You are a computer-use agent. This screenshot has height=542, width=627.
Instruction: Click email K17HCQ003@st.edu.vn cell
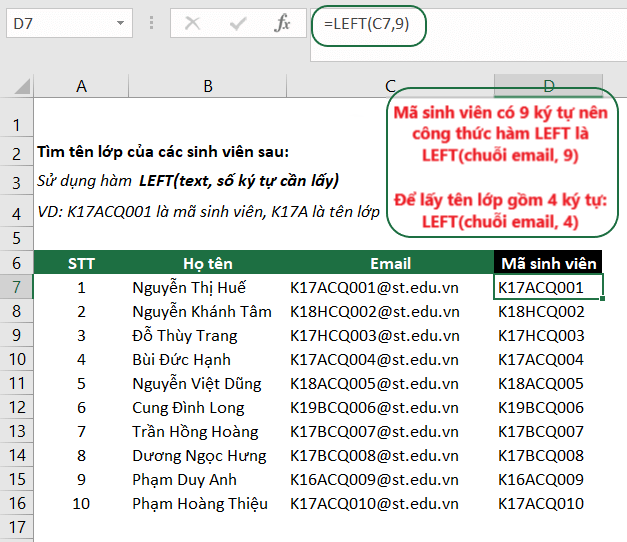pos(390,335)
